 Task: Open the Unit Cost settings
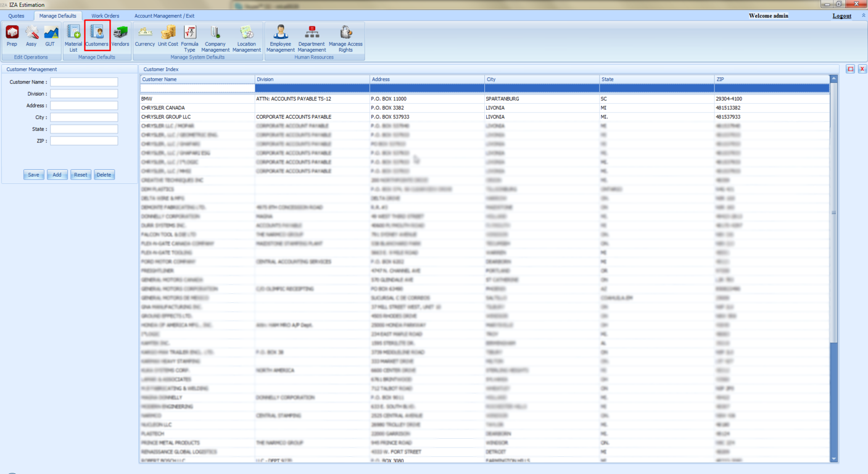point(168,36)
